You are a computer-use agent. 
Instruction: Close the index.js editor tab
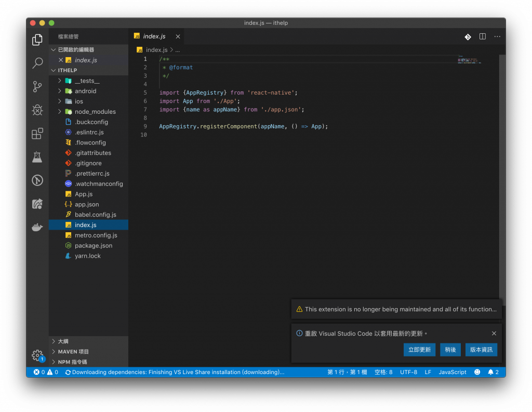178,36
